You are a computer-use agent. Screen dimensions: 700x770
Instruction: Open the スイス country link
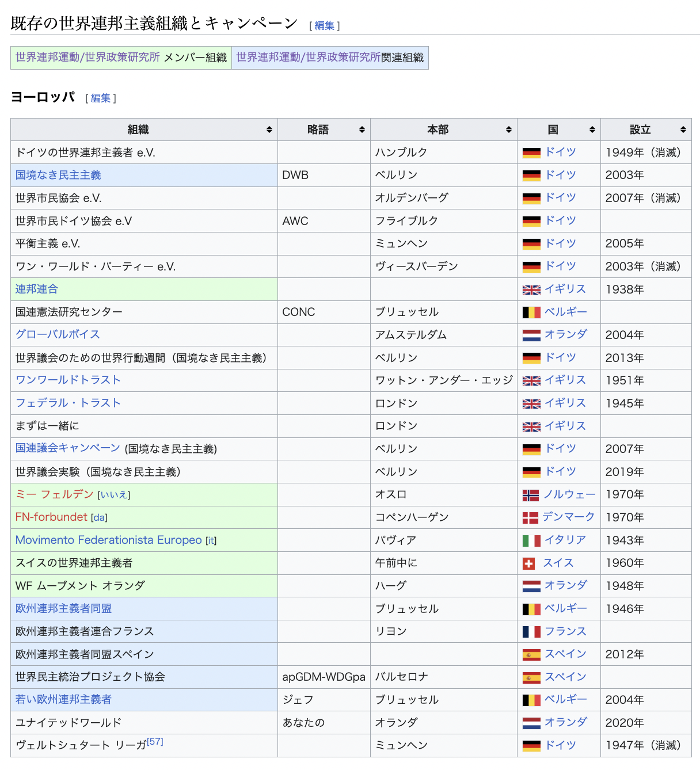(558, 563)
